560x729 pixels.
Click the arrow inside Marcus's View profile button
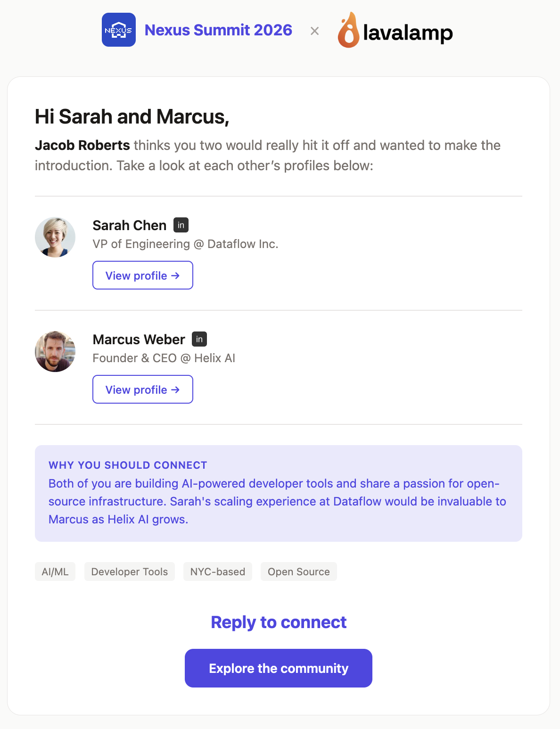coord(175,389)
